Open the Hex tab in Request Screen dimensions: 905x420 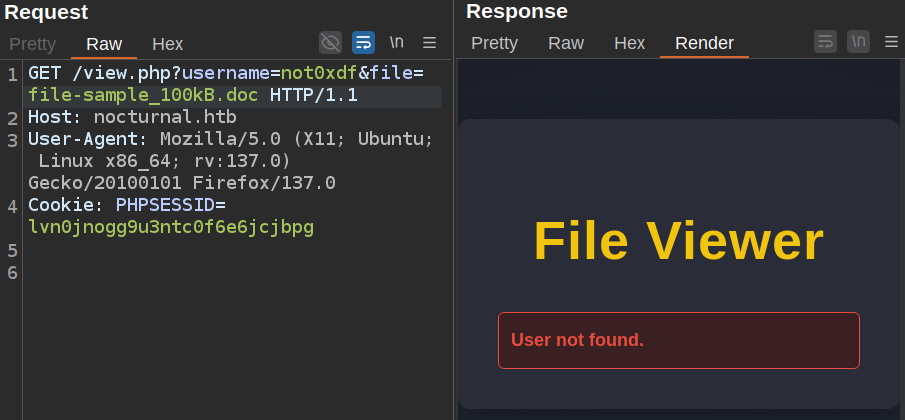point(167,44)
